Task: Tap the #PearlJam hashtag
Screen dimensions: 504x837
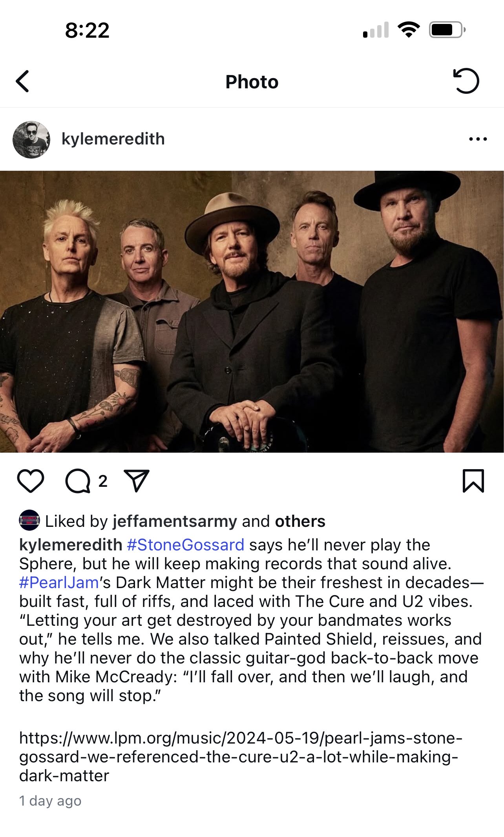Action: [59, 583]
